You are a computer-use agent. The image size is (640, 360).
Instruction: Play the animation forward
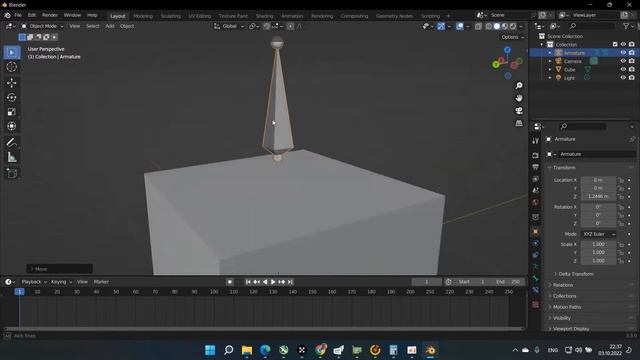[273, 282]
